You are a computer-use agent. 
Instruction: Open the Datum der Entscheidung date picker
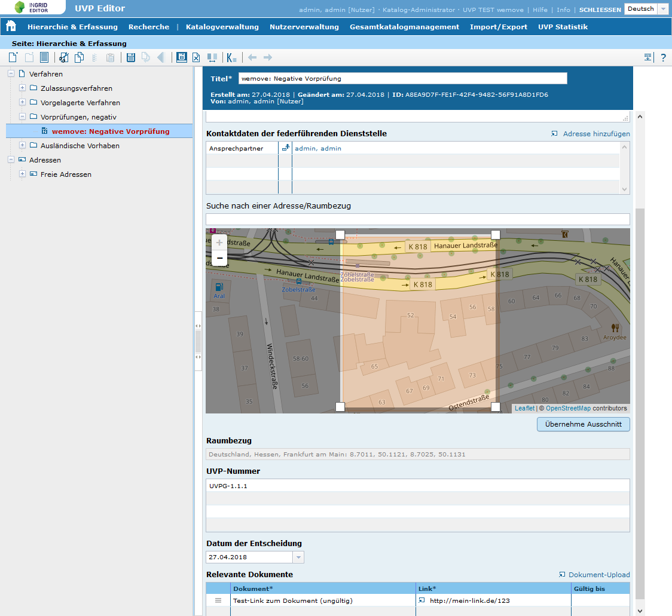tap(299, 557)
